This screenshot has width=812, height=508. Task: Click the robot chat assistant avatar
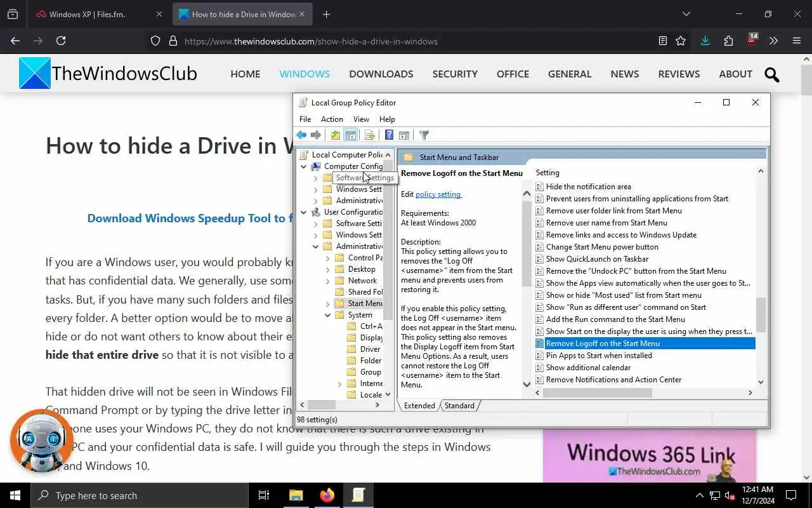tap(41, 440)
